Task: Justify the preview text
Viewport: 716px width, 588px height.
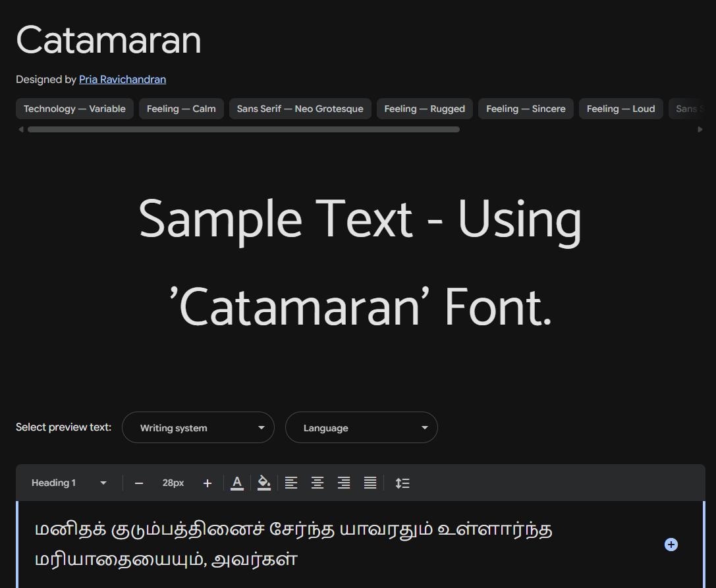Action: tap(370, 483)
